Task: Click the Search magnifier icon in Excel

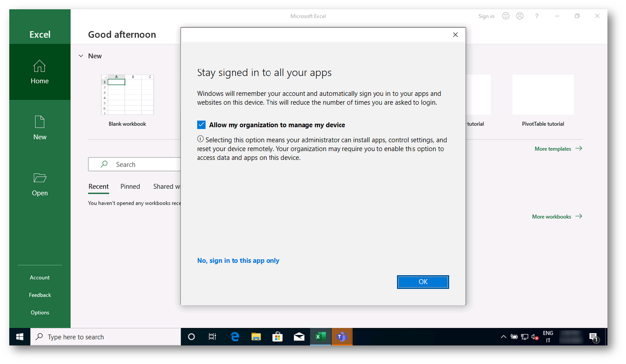Action: coord(104,164)
